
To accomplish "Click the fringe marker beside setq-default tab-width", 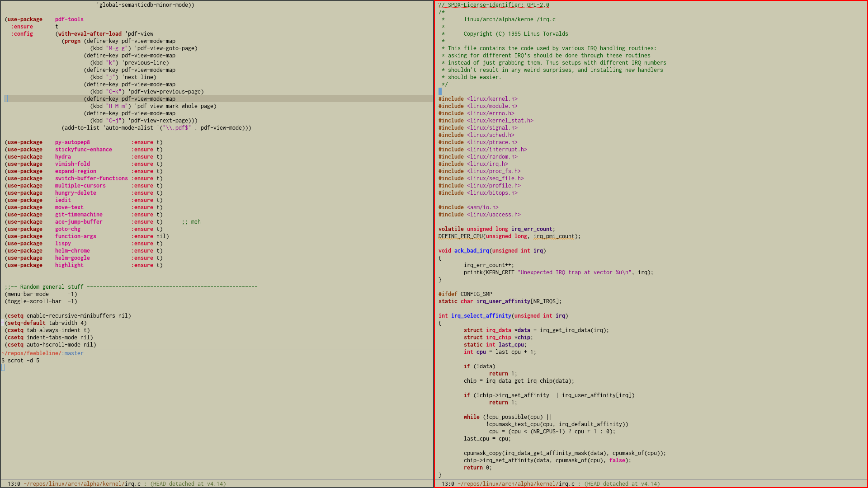I will pos(2,323).
